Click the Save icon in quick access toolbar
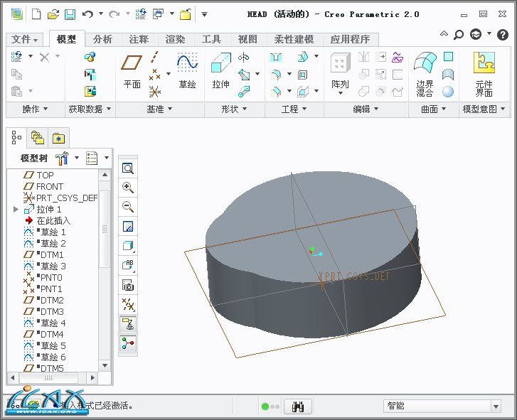 (70, 14)
